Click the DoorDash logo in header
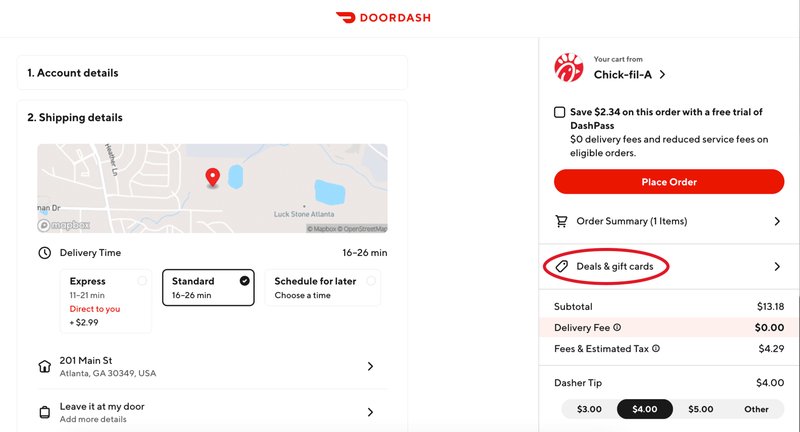This screenshot has width=800, height=432. pos(383,18)
